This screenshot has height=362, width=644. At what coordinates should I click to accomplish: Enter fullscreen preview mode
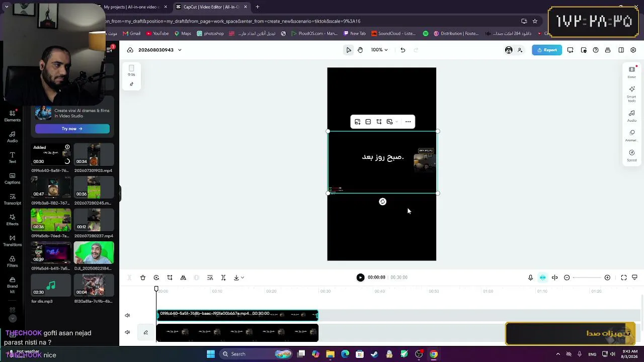pyautogui.click(x=624, y=278)
